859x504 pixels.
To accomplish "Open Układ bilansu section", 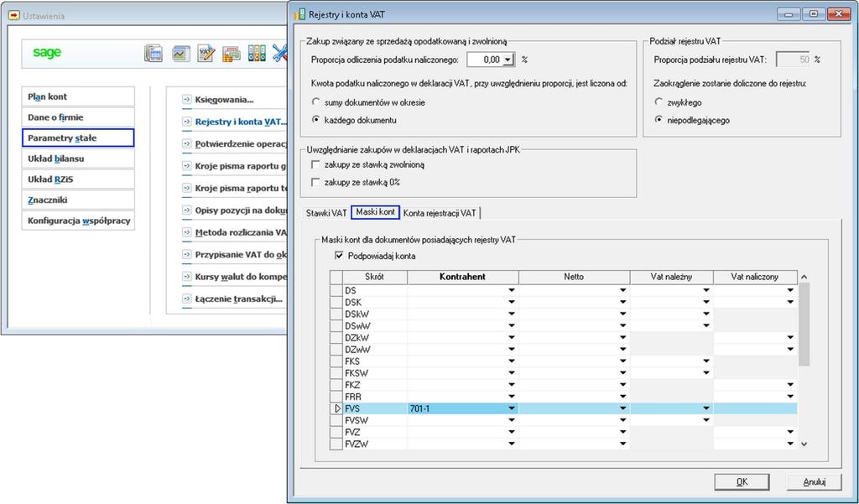I will [78, 158].
